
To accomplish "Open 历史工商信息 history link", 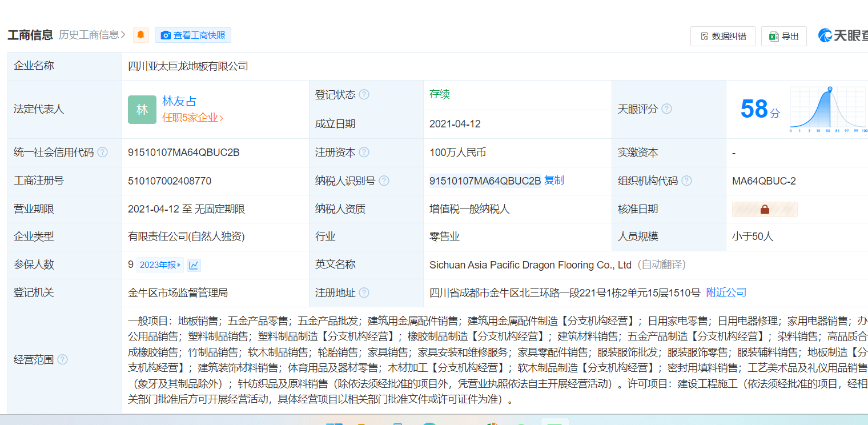I will point(92,35).
